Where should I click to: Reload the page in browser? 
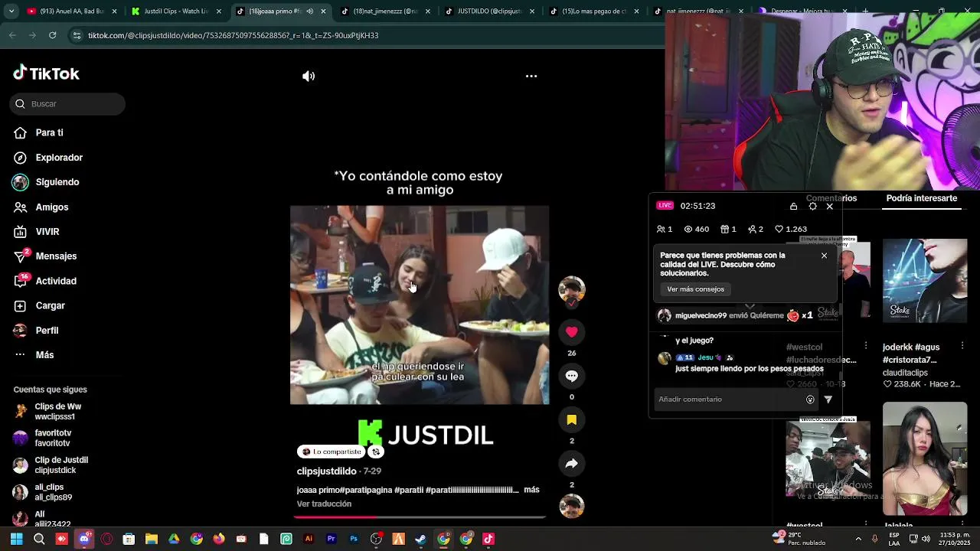click(52, 35)
